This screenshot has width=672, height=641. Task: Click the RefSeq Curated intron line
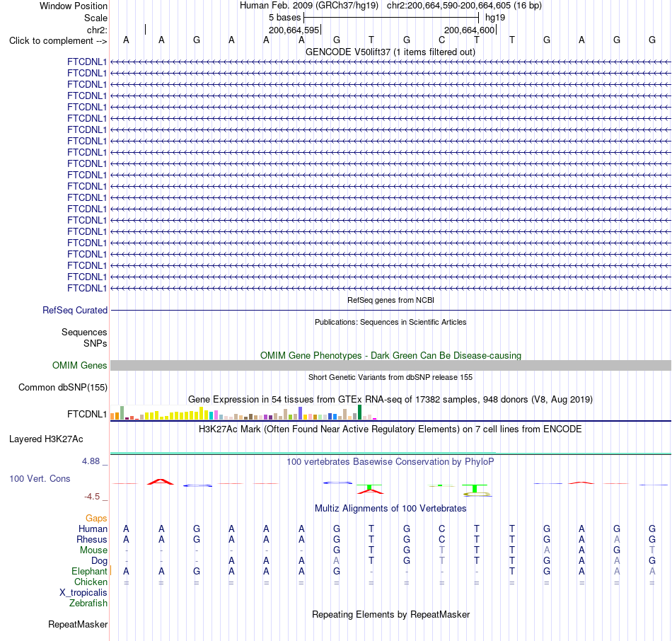pos(390,310)
